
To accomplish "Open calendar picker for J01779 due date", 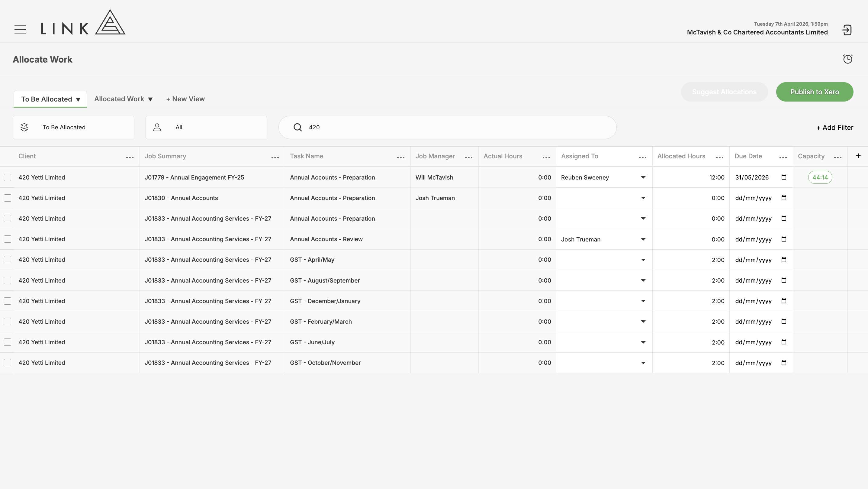I will coord(784,177).
